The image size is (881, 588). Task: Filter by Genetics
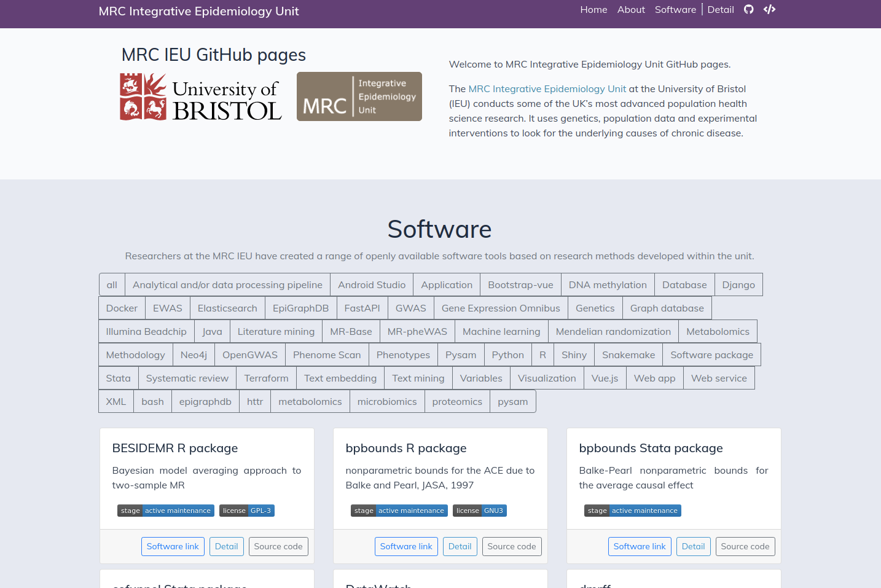coord(595,308)
